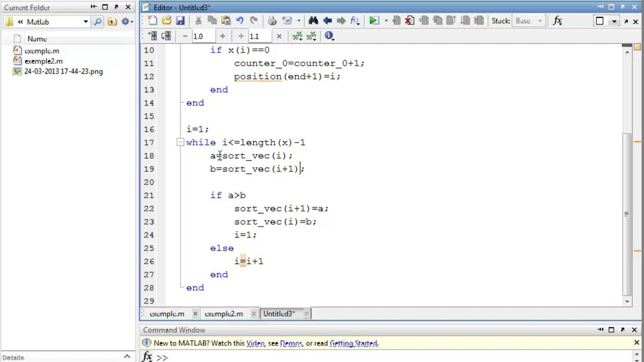The image size is (644, 362).
Task: Undo last edit
Action: 240,21
